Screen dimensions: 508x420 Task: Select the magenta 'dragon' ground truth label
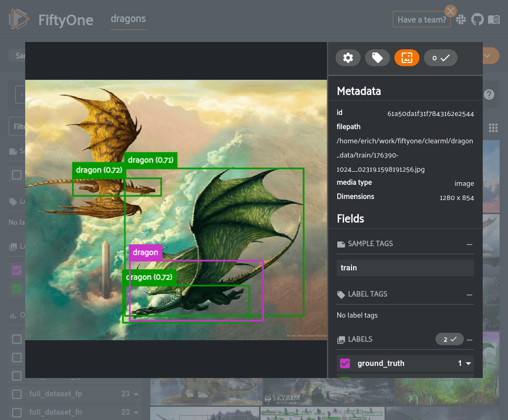pyautogui.click(x=146, y=252)
